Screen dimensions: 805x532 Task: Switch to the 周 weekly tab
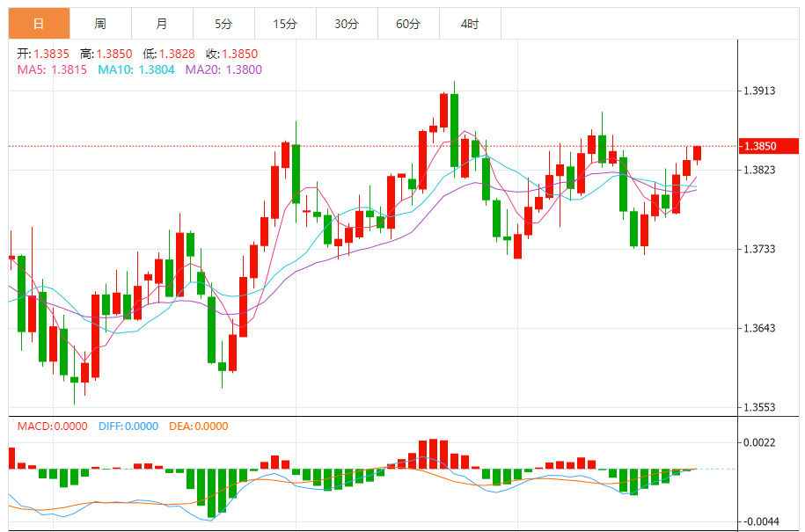click(100, 24)
